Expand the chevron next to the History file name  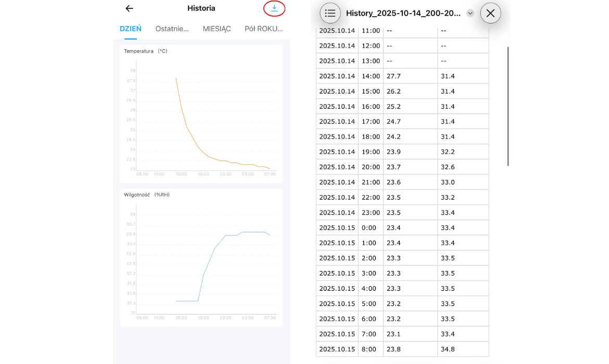click(x=471, y=14)
